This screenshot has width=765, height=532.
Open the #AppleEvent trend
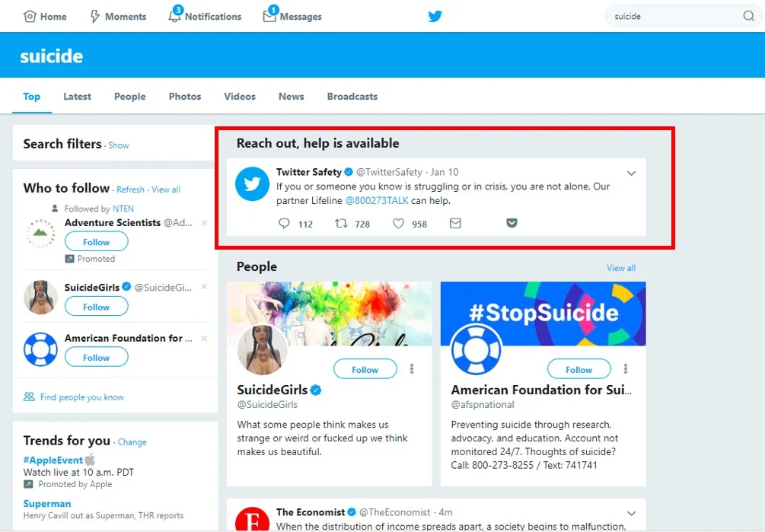click(x=53, y=460)
